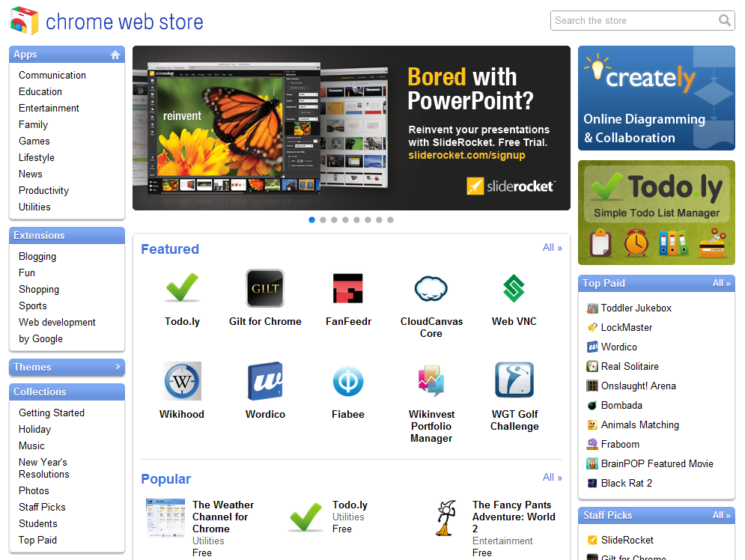Select the sixth carousel dot

click(x=368, y=220)
